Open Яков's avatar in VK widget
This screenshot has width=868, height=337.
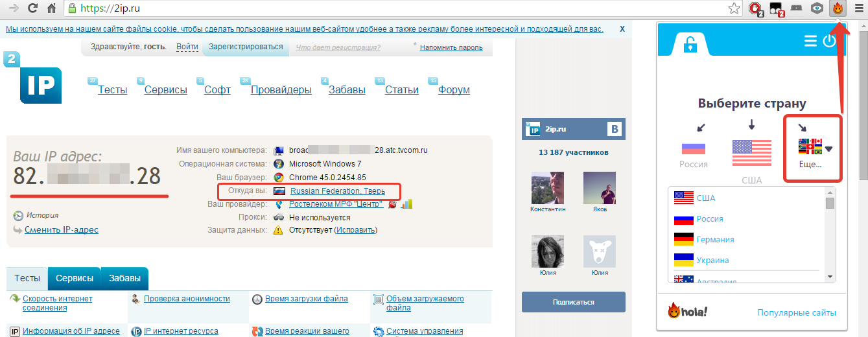[x=600, y=188]
